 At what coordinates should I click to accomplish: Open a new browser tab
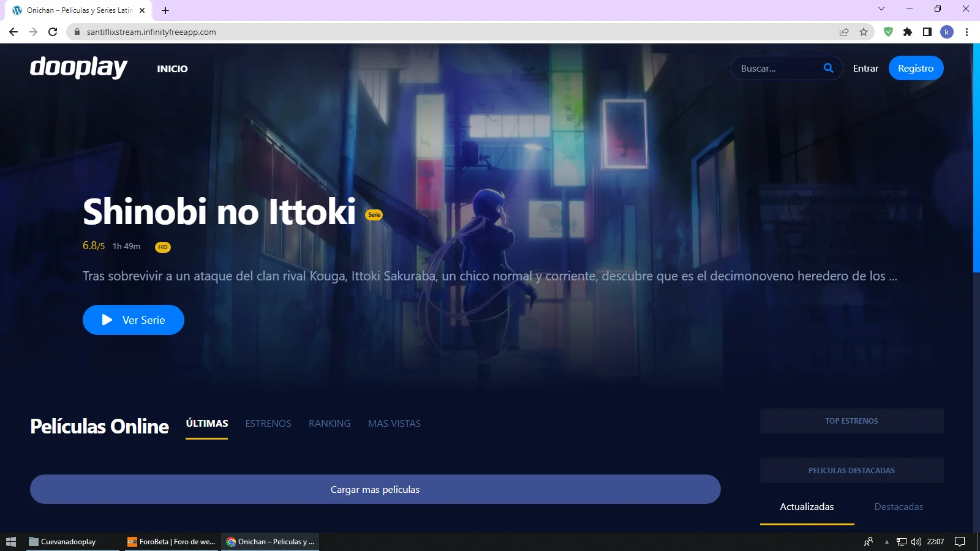[165, 10]
